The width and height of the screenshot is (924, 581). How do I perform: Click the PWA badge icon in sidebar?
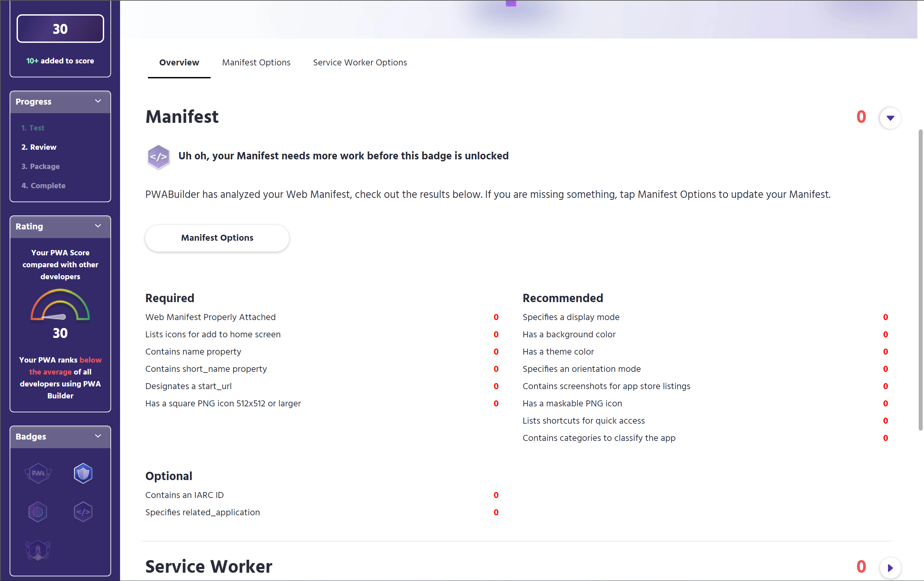(38, 473)
